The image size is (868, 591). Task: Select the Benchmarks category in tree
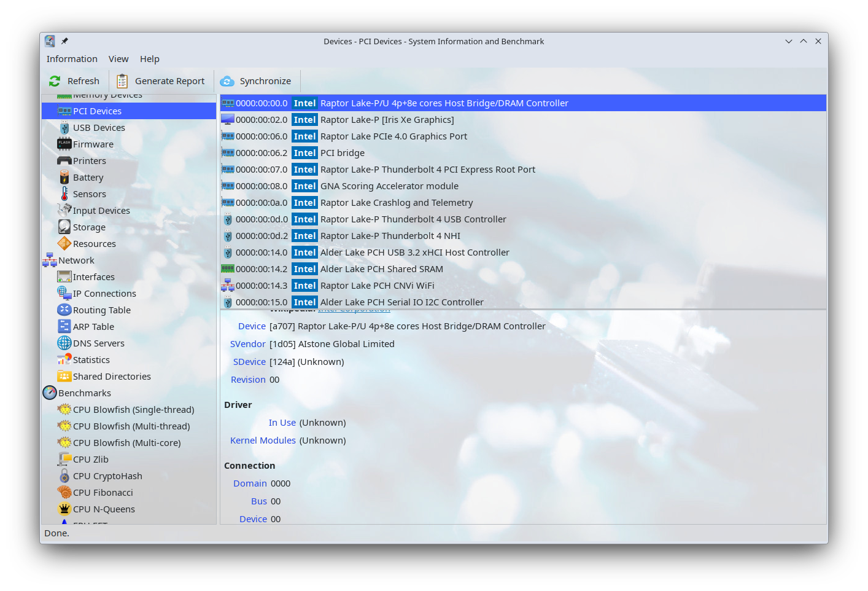[x=85, y=393]
